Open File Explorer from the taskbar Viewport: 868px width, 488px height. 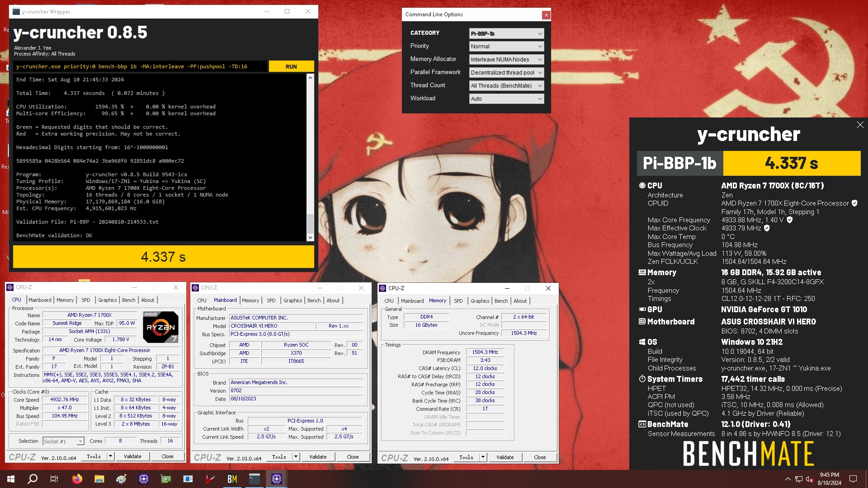tap(99, 479)
